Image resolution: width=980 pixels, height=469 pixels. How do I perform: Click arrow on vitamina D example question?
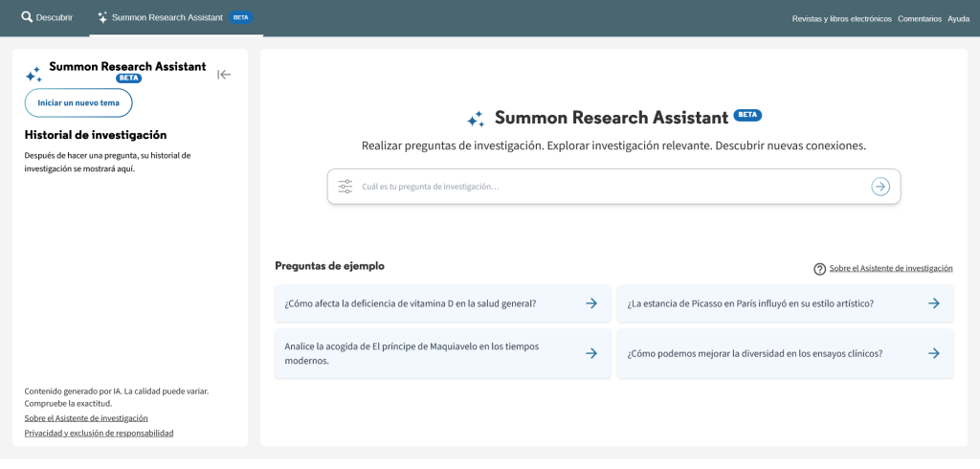coord(591,303)
